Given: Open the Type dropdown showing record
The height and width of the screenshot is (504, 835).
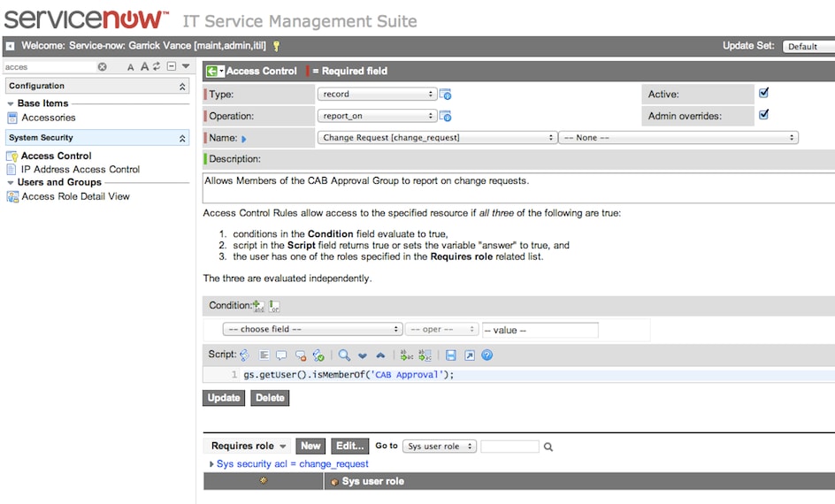Looking at the screenshot, I should (377, 95).
